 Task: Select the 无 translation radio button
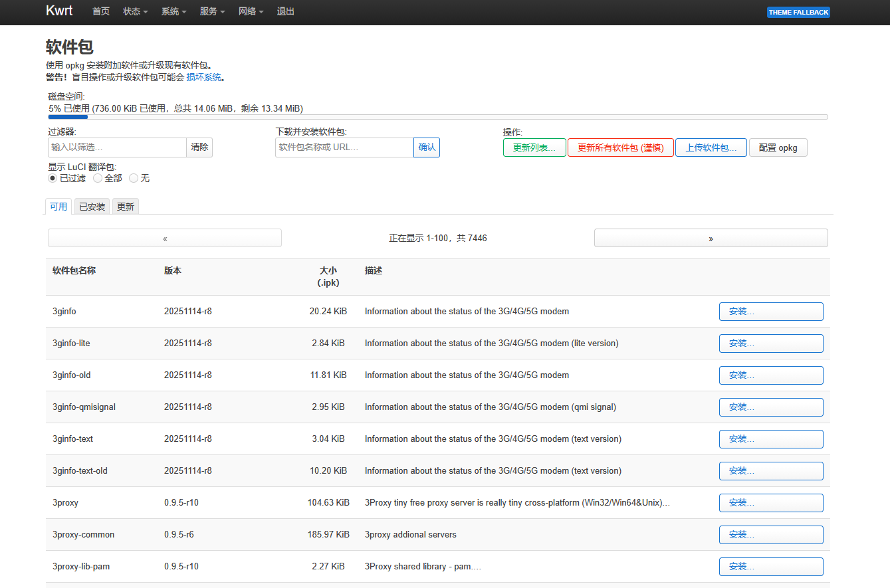(x=133, y=178)
